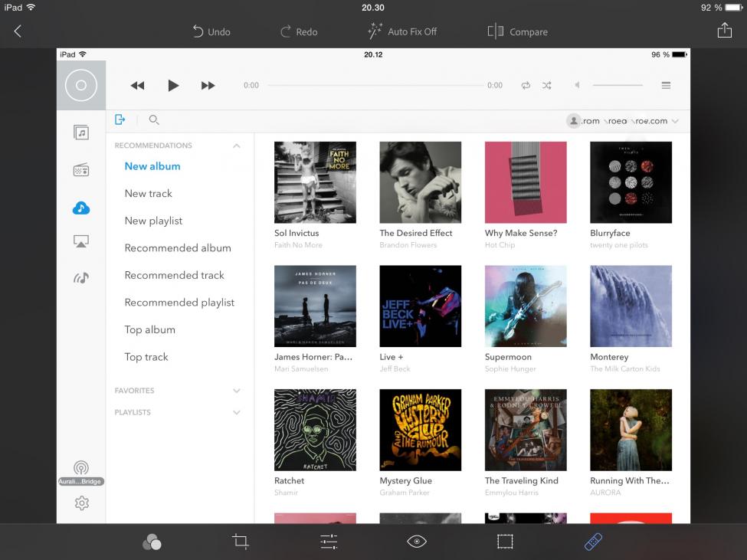The width and height of the screenshot is (747, 560).
Task: Select Recommended album in the list
Action: pyautogui.click(x=178, y=248)
